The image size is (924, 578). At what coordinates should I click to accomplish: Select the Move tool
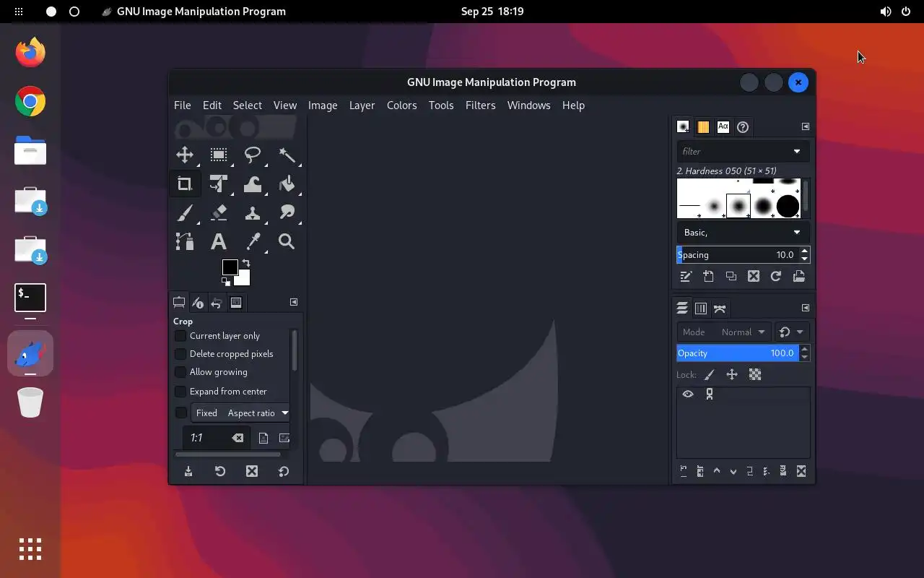(x=185, y=155)
